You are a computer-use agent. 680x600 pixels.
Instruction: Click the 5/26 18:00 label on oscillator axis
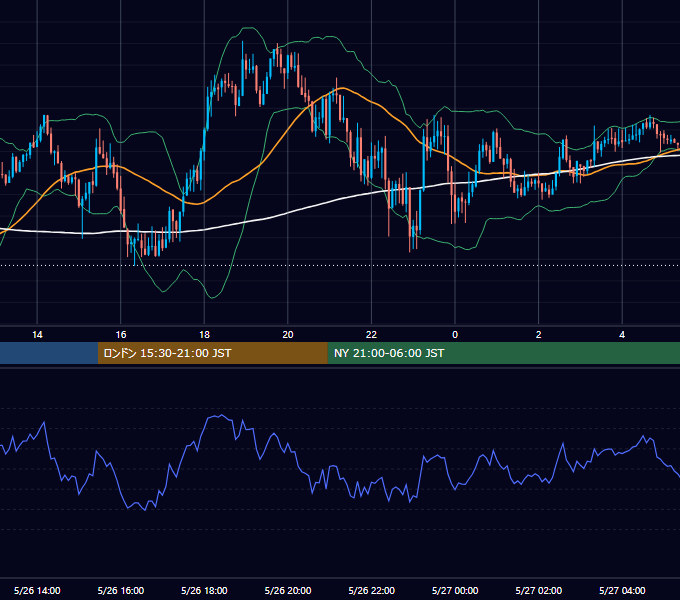[204, 590]
